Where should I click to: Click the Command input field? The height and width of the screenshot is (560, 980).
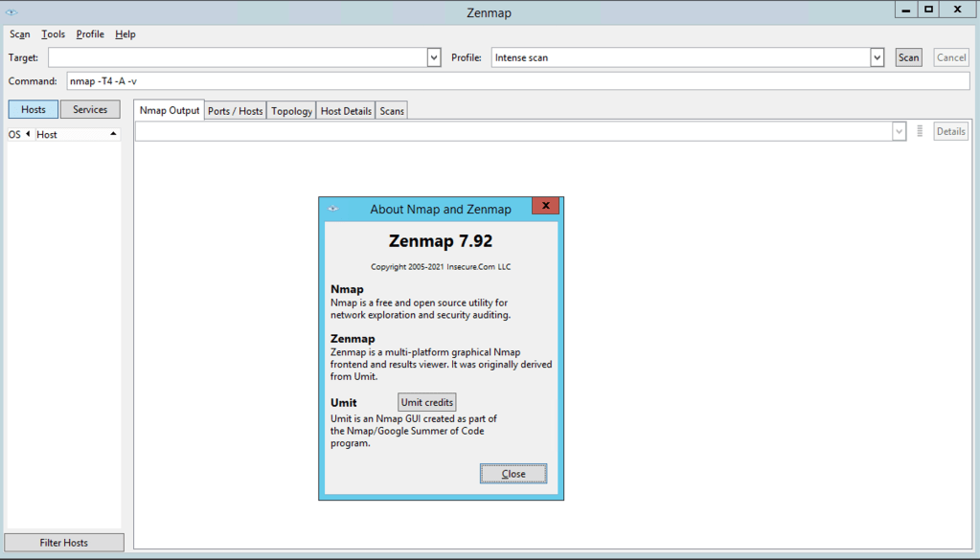(x=517, y=81)
